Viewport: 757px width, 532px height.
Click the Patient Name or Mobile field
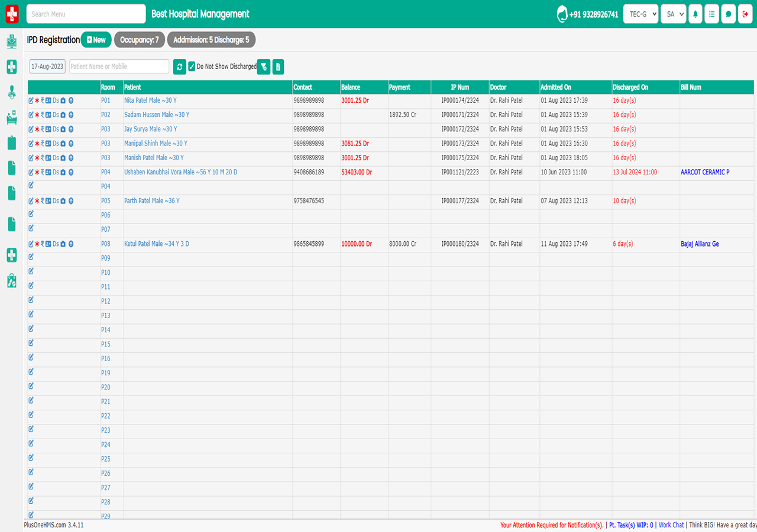119,67
